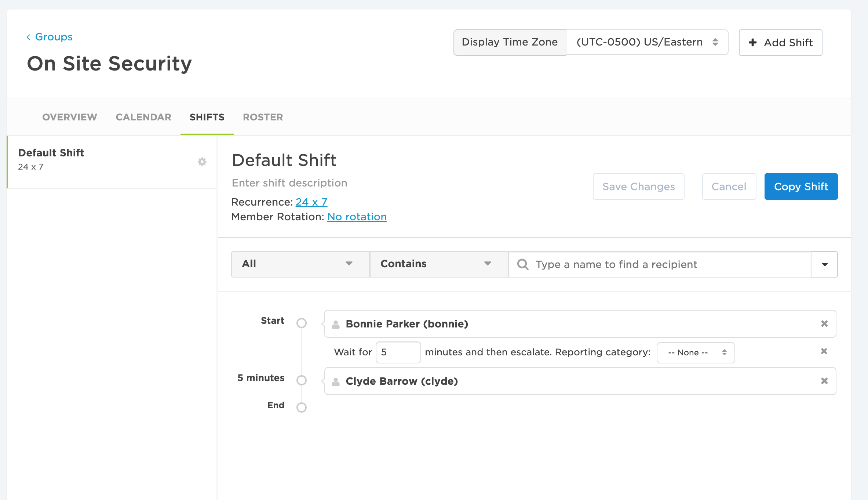Viewport: 868px width, 500px height.
Task: Click the plus icon in Add Shift
Action: (752, 43)
